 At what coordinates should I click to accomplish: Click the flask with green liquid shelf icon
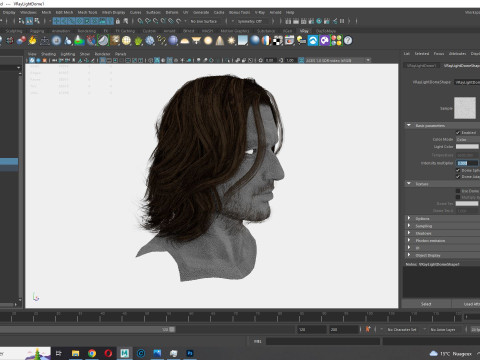coord(79,41)
